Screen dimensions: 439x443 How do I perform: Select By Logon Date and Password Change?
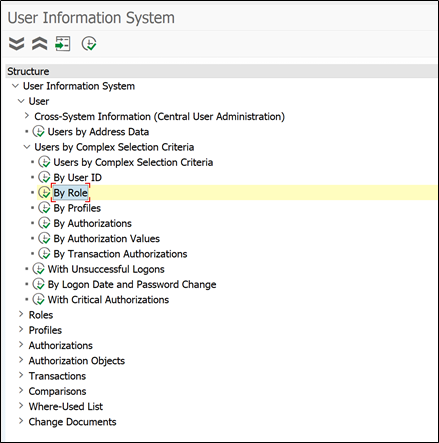(132, 284)
